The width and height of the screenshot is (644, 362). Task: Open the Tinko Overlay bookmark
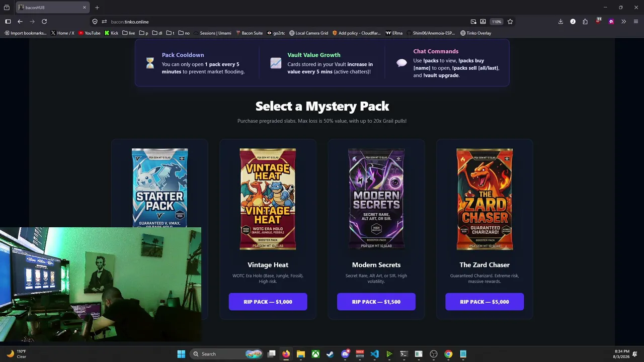click(x=476, y=33)
